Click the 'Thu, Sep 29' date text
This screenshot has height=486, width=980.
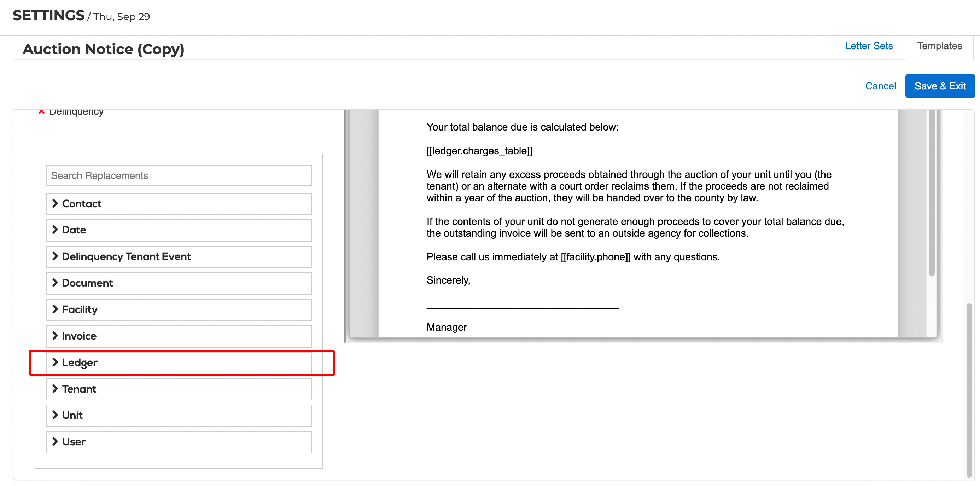point(122,17)
